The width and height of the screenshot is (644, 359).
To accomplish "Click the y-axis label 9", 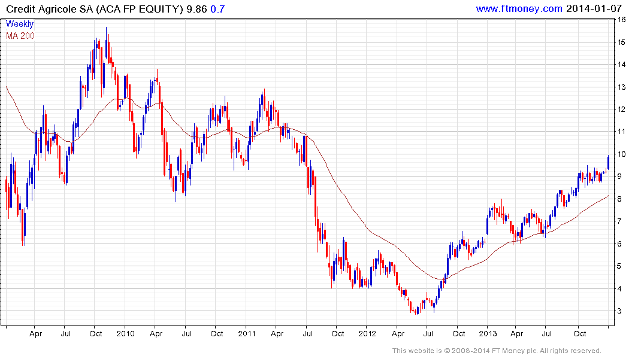I will (619, 177).
